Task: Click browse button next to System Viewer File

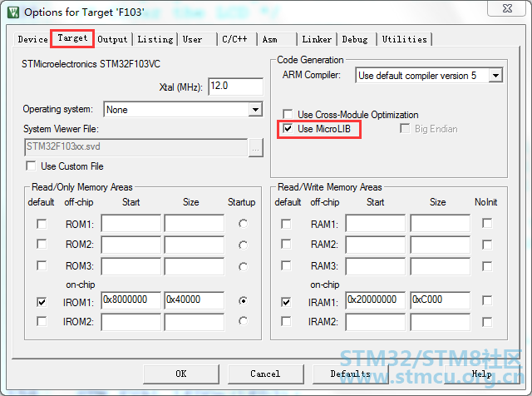Action: [256, 147]
